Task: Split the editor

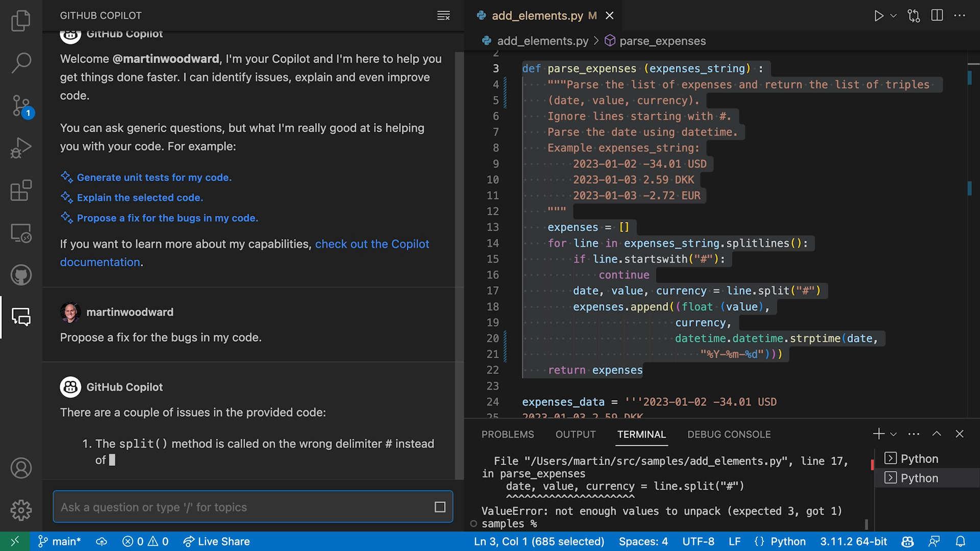Action: point(937,15)
